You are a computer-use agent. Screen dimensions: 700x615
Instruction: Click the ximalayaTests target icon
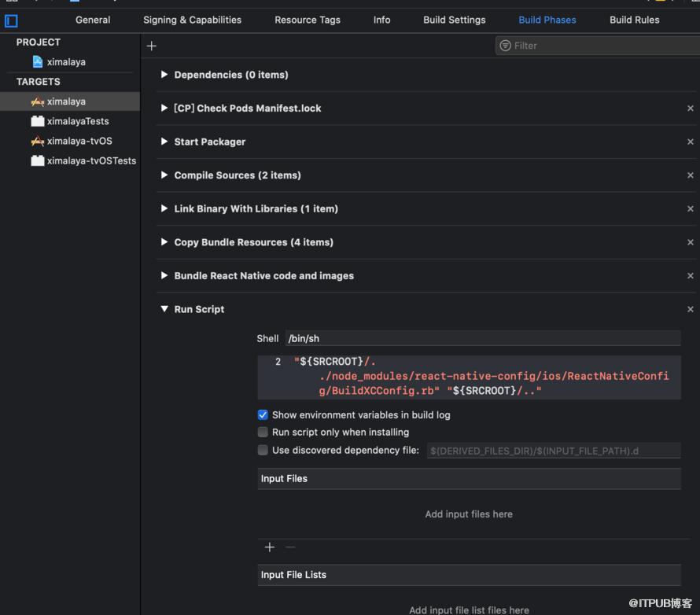(38, 121)
